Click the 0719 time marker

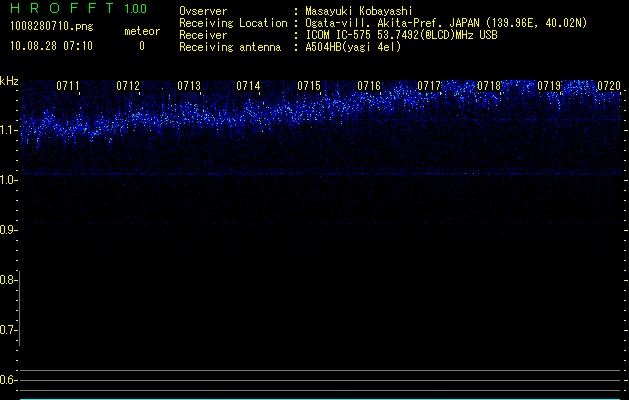[x=549, y=86]
